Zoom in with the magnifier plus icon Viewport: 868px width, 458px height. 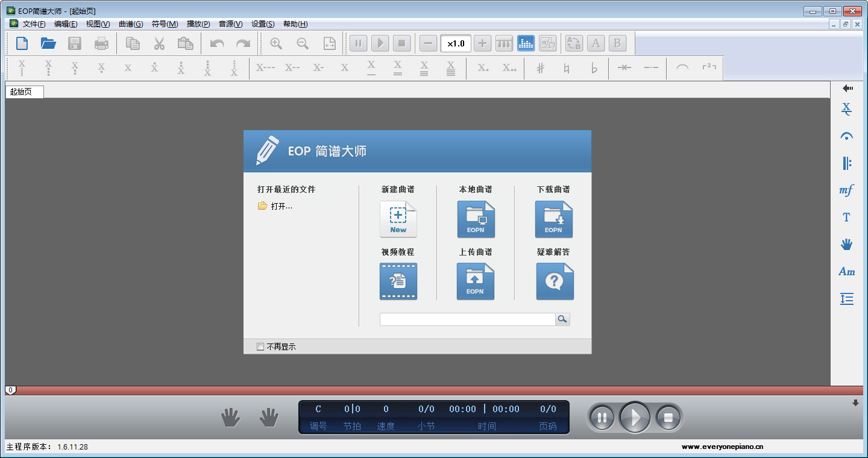click(276, 43)
